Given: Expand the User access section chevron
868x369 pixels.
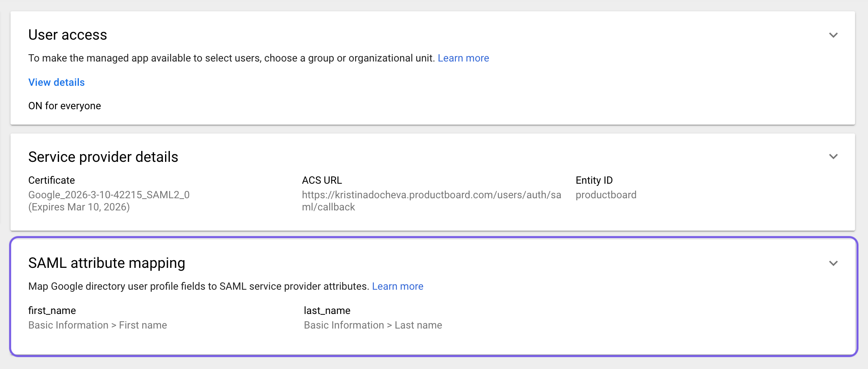Looking at the screenshot, I should 833,35.
